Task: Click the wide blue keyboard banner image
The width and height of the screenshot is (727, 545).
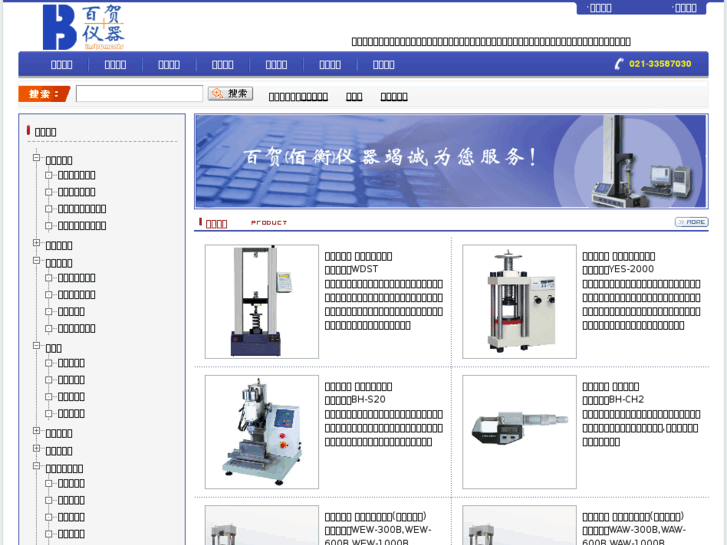Action: point(451,161)
